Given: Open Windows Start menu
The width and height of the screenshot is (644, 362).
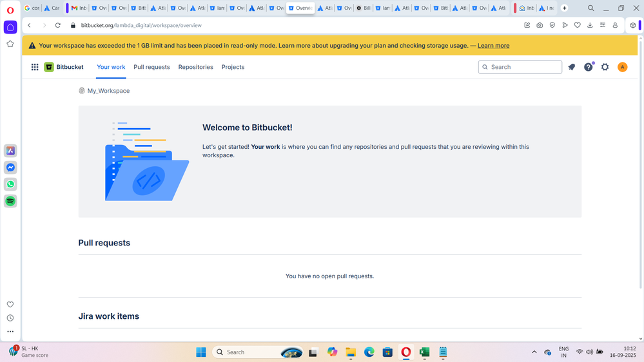Looking at the screenshot, I should [x=201, y=352].
